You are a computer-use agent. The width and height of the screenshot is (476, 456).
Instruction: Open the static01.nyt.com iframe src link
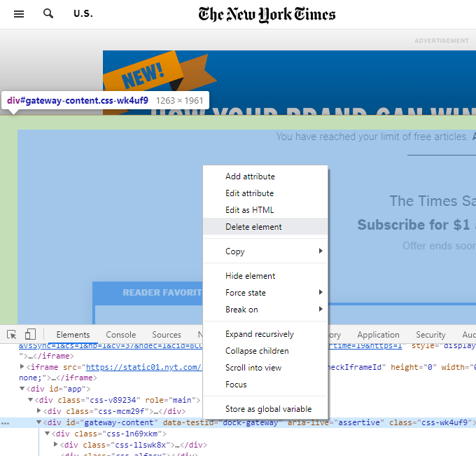click(140, 366)
